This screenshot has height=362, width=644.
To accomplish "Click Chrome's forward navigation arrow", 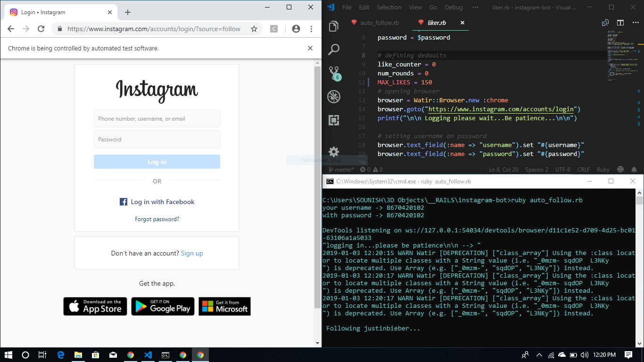I will [x=26, y=29].
